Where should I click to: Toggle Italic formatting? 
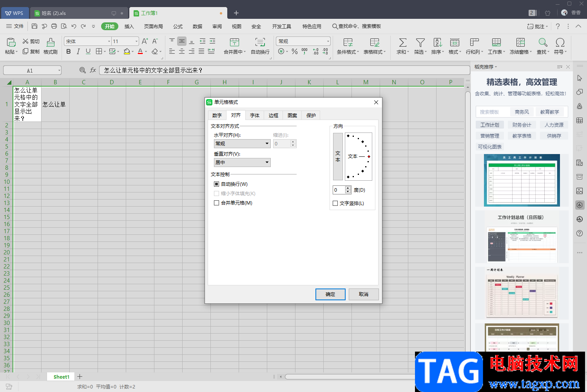tap(78, 51)
